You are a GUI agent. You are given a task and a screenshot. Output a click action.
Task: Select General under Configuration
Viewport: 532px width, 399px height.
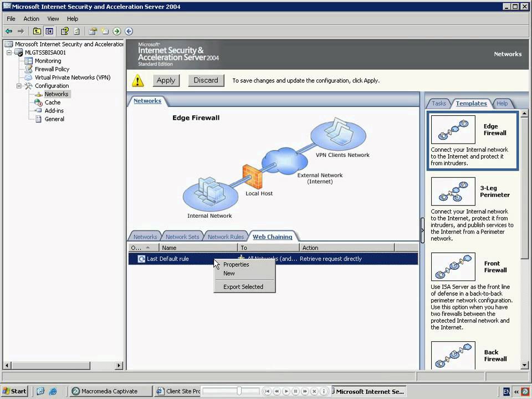point(54,119)
